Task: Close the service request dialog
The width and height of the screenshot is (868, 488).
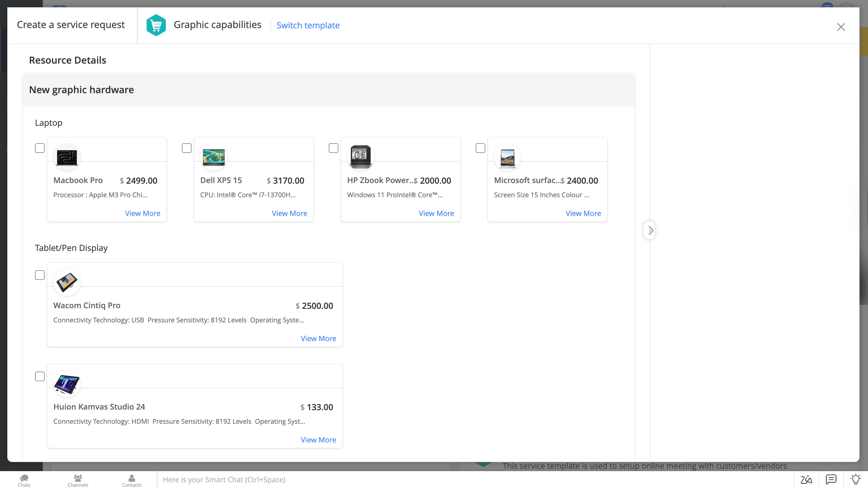Action: click(841, 27)
